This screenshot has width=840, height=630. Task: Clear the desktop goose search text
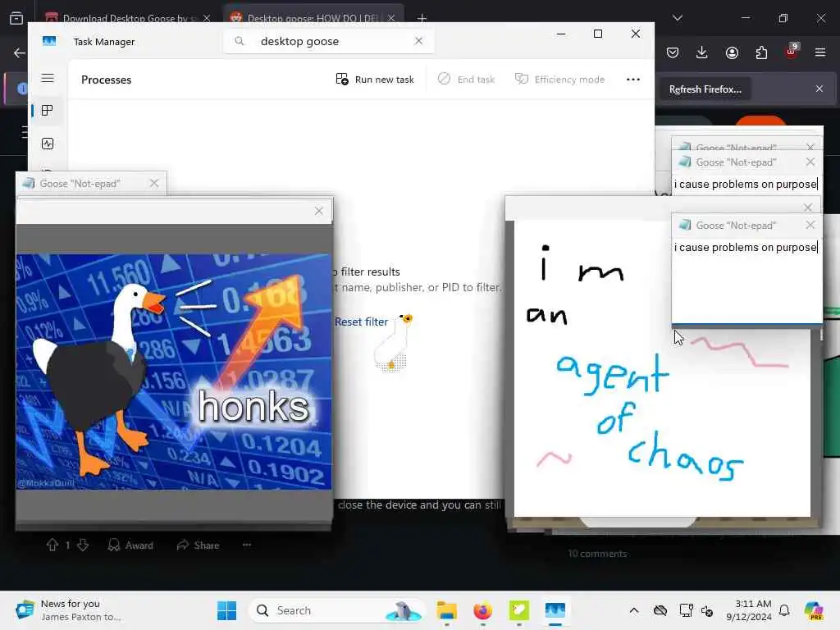coord(418,41)
